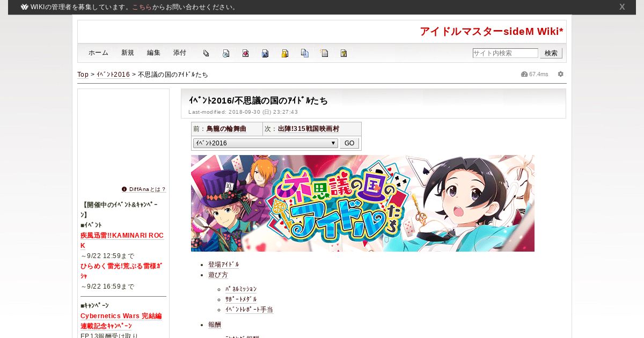
Task: Open the アイドルマスターsideM Wiki* title link
Action: [492, 32]
